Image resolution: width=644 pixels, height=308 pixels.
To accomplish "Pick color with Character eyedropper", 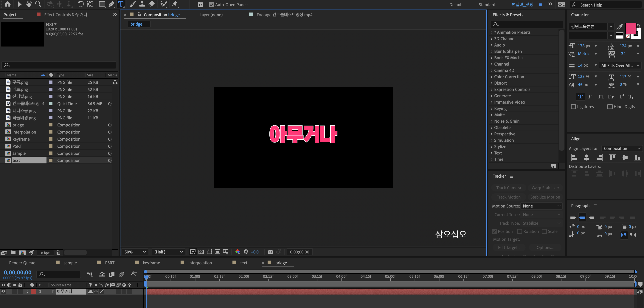I will (620, 27).
